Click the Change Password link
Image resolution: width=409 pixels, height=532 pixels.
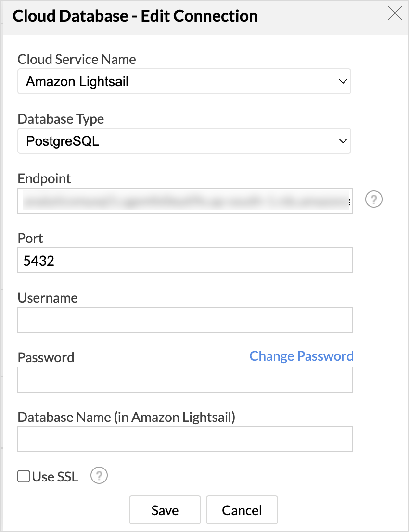pyautogui.click(x=301, y=356)
